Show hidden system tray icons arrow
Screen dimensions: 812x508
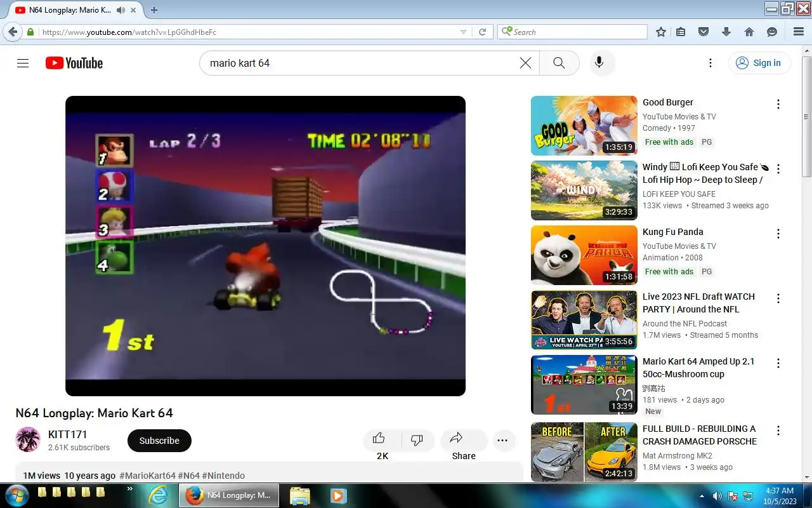[702, 496]
